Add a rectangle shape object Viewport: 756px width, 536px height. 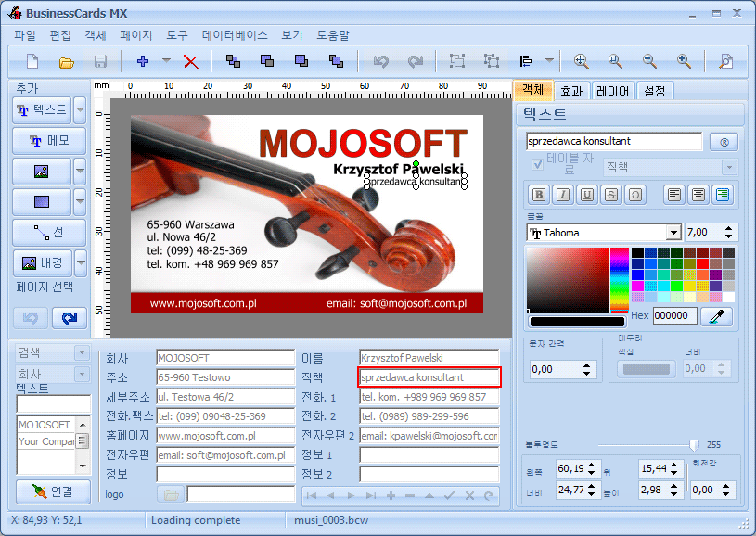pos(42,201)
